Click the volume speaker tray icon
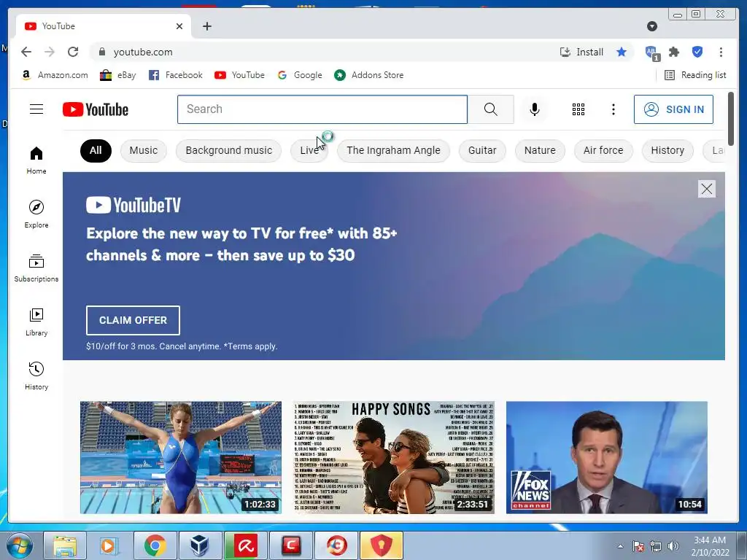The height and width of the screenshot is (560, 747). [x=673, y=546]
